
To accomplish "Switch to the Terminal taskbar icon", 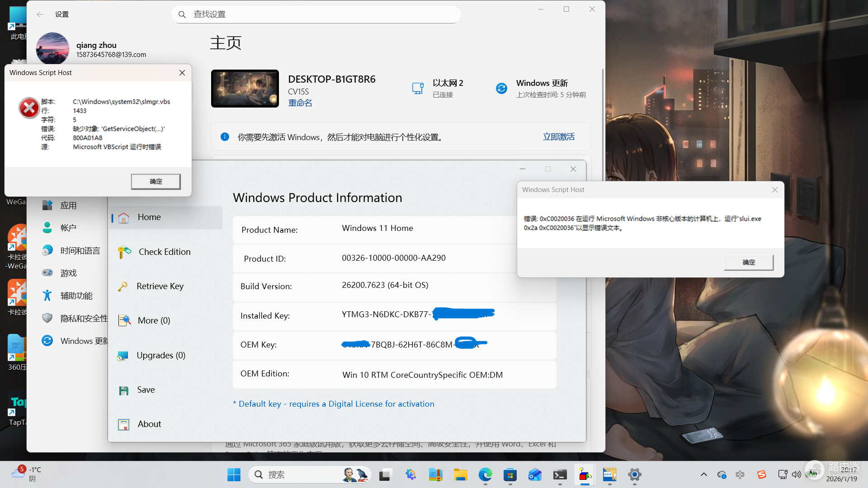I will coord(560,475).
